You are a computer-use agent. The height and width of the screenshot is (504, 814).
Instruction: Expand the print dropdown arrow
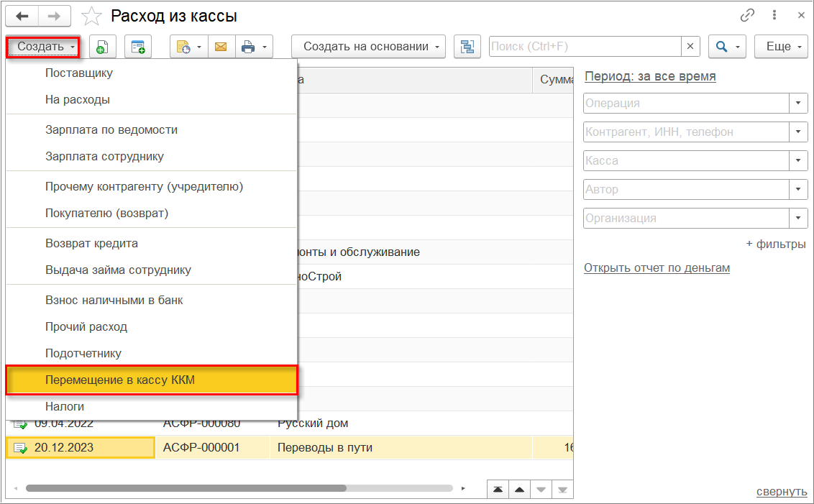click(x=264, y=47)
